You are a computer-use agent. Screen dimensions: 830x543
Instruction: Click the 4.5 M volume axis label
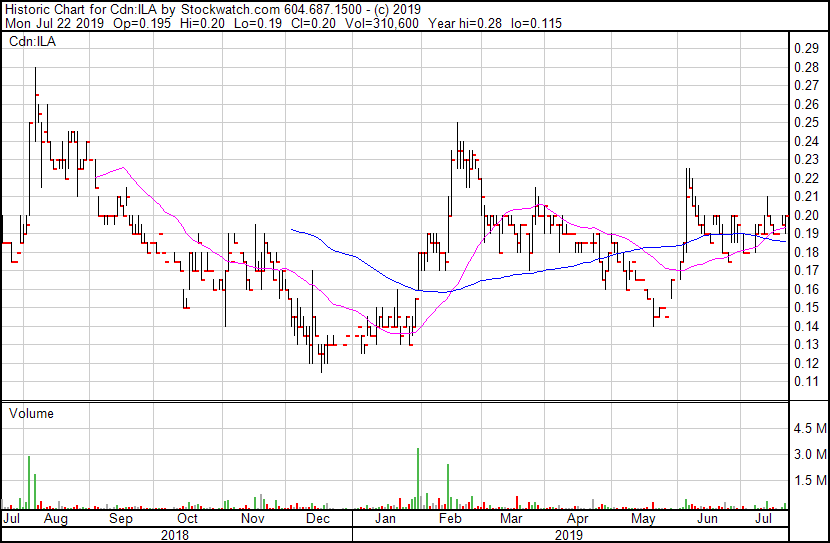coord(809,429)
